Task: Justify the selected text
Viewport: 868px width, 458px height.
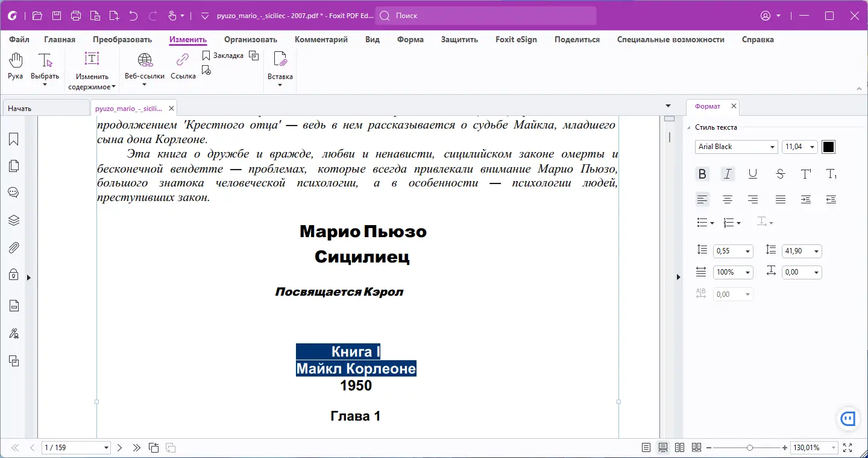Action: 781,199
